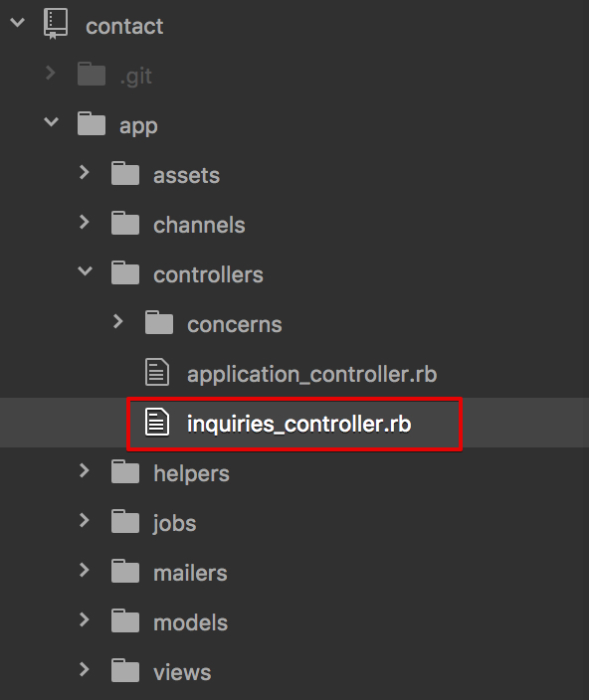Collapse the app folder chevron
The image size is (589, 700).
click(52, 121)
